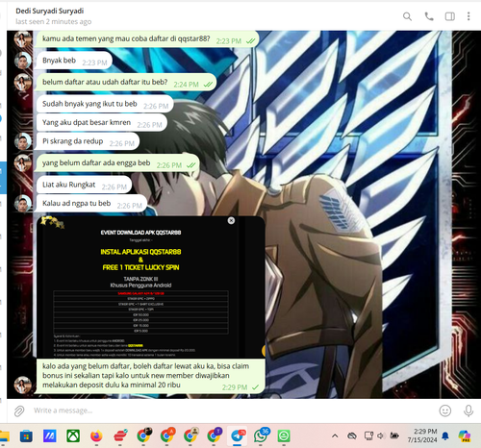Expand the hidden system tray icons chevron
This screenshot has height=448, width=481.
[335, 436]
